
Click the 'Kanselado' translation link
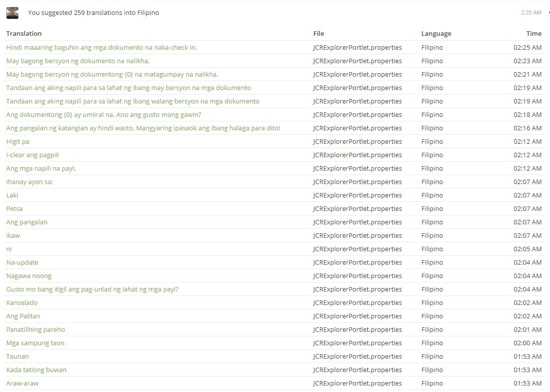click(22, 303)
